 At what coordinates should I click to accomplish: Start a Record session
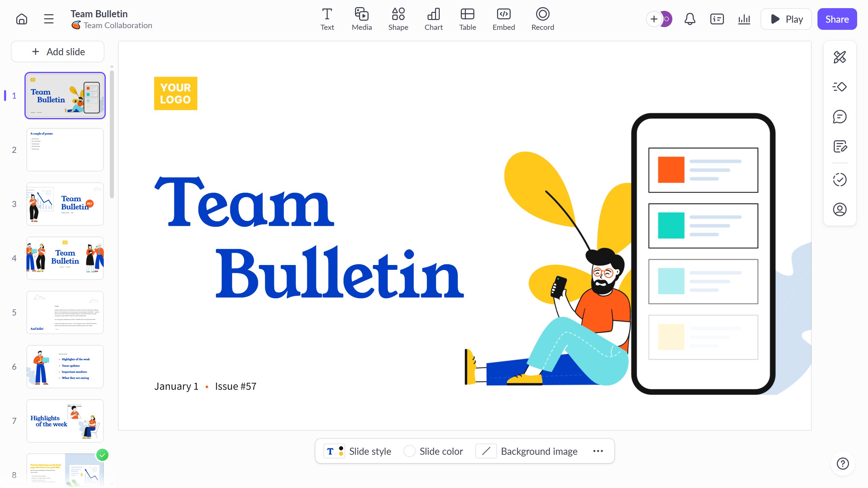[542, 19]
